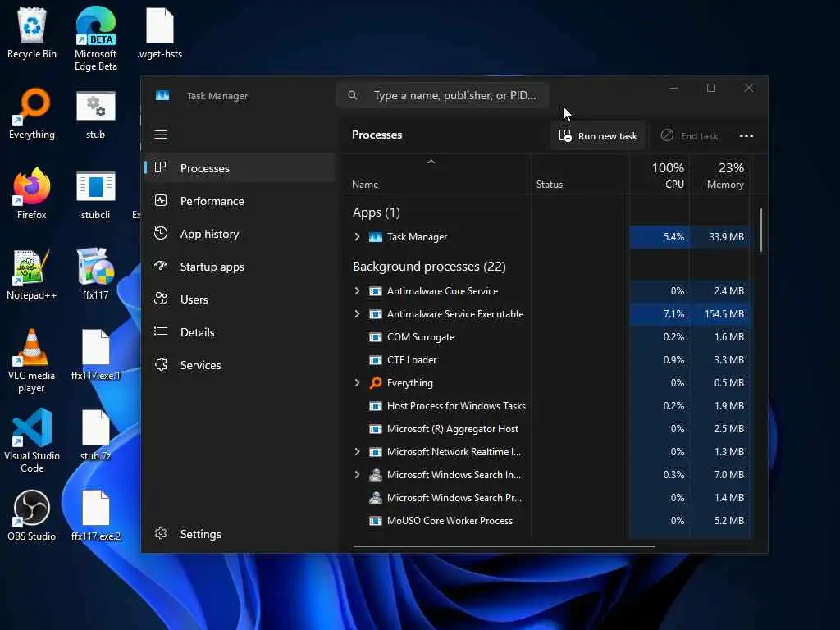840x630 pixels.
Task: Click the search magnifier icon
Action: click(x=353, y=95)
